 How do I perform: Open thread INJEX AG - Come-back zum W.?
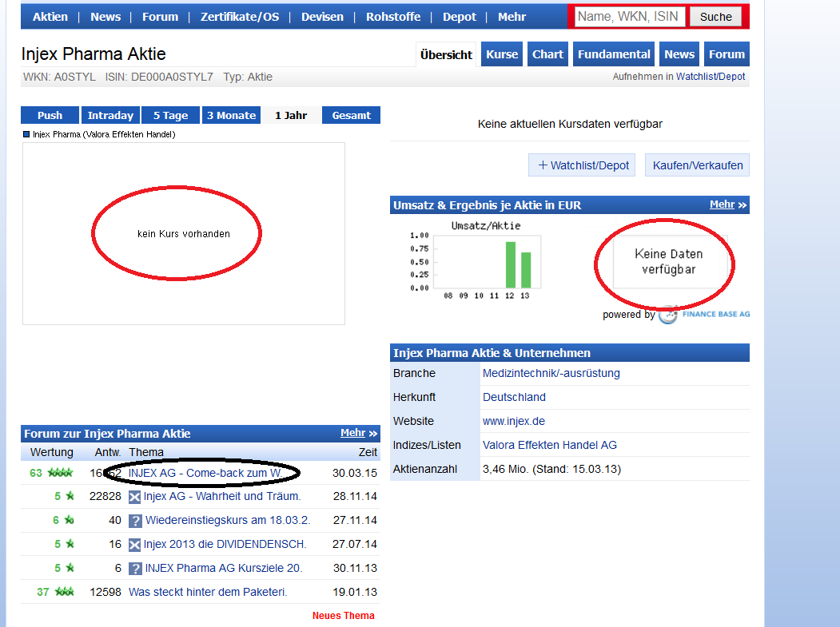click(205, 473)
